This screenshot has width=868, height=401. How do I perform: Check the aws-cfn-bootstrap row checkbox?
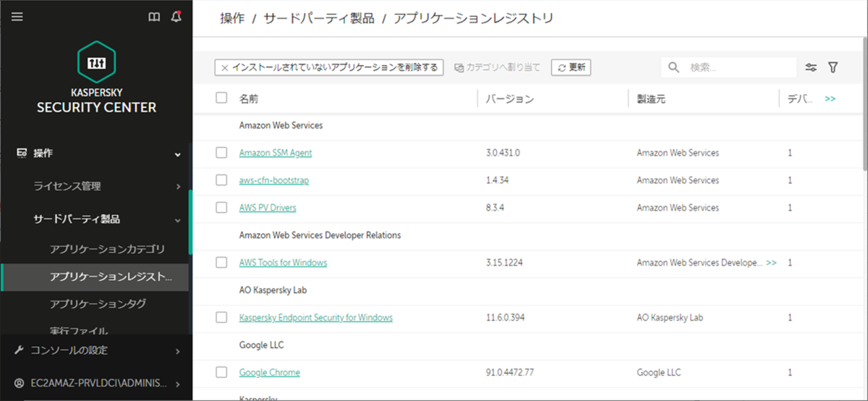[221, 180]
